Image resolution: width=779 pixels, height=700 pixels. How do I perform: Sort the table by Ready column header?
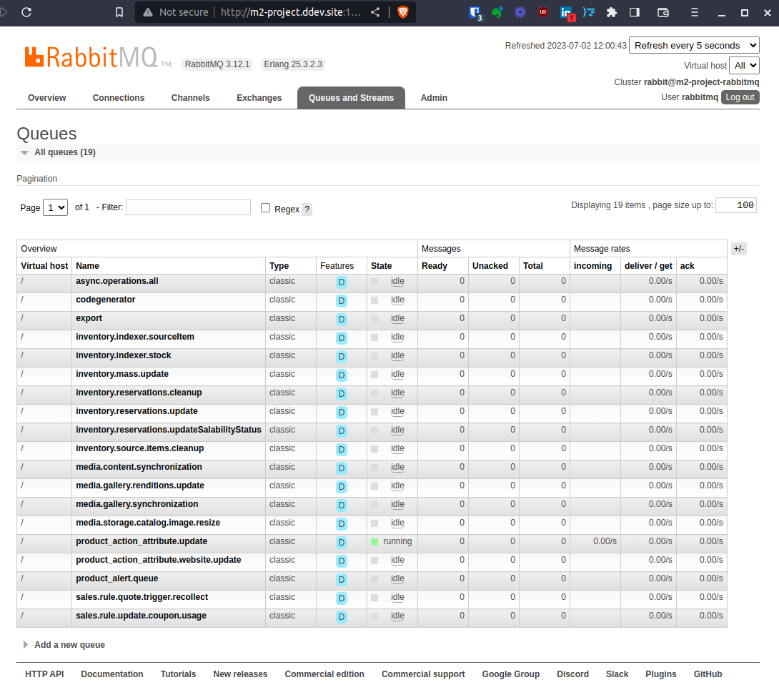[x=435, y=266]
